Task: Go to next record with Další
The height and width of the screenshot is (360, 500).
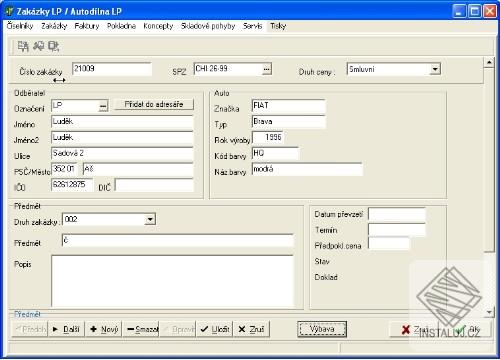Action: (67, 329)
